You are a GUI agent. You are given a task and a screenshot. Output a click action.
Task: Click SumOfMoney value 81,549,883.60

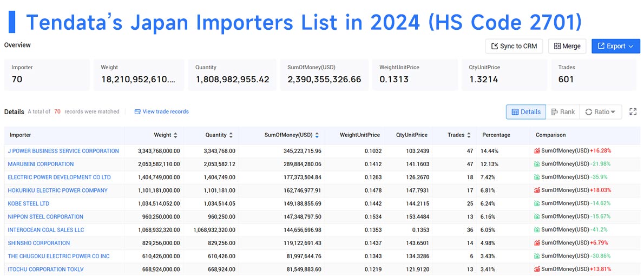pyautogui.click(x=304, y=269)
